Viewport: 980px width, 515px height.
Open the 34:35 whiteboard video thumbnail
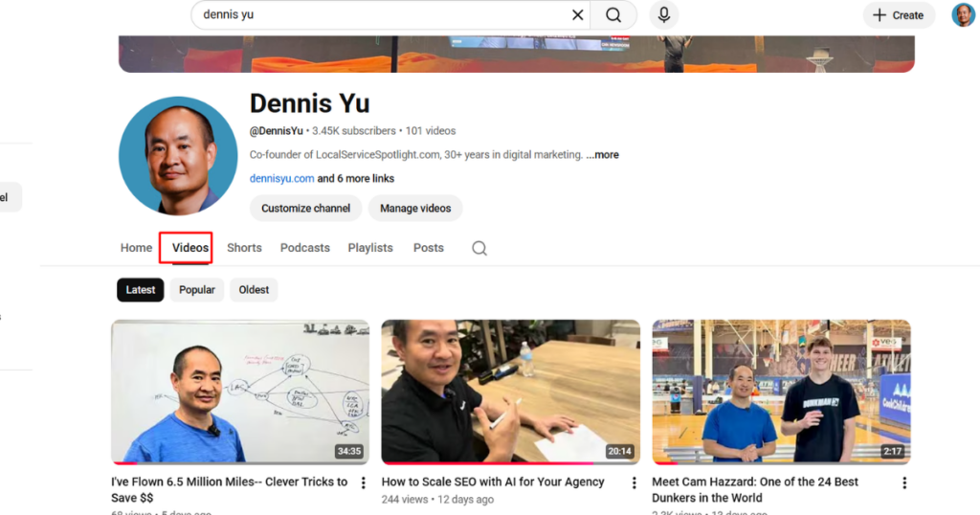(240, 392)
